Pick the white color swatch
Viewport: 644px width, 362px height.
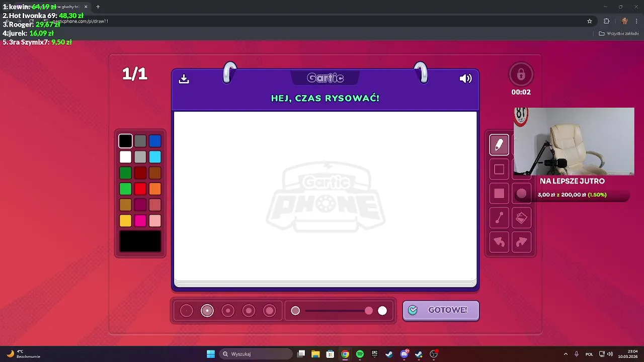(125, 157)
